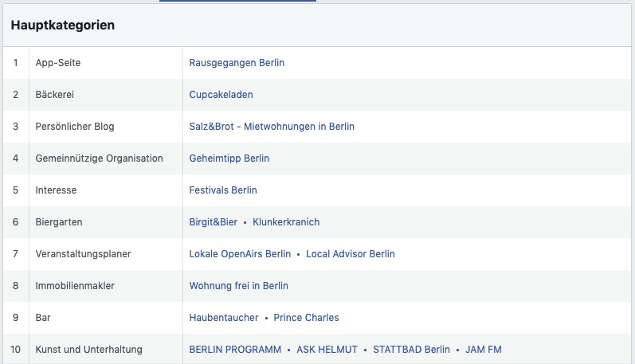Click the ASK HELMUT link
Image resolution: width=635 pixels, height=364 pixels.
click(x=326, y=350)
